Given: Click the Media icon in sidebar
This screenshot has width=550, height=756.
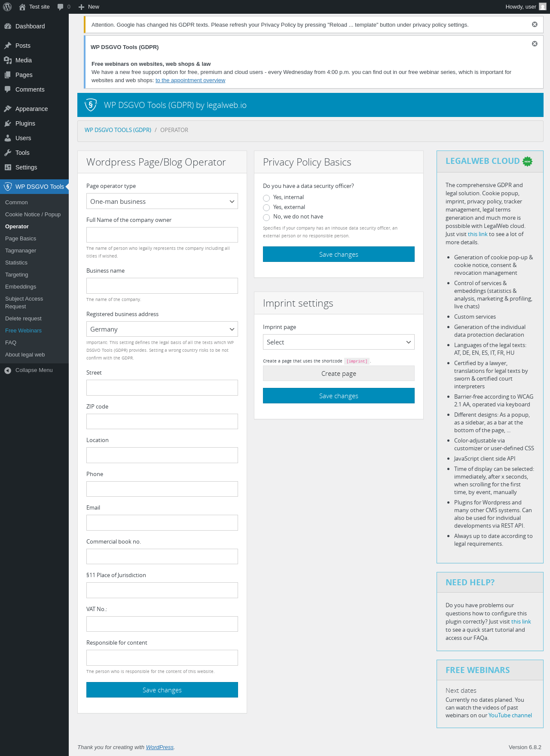Looking at the screenshot, I should (8, 60).
